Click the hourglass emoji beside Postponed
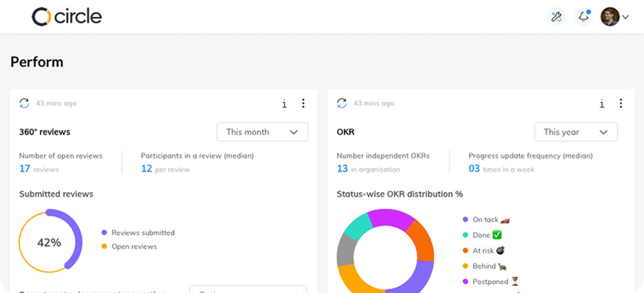This screenshot has width=644, height=293. [x=515, y=281]
